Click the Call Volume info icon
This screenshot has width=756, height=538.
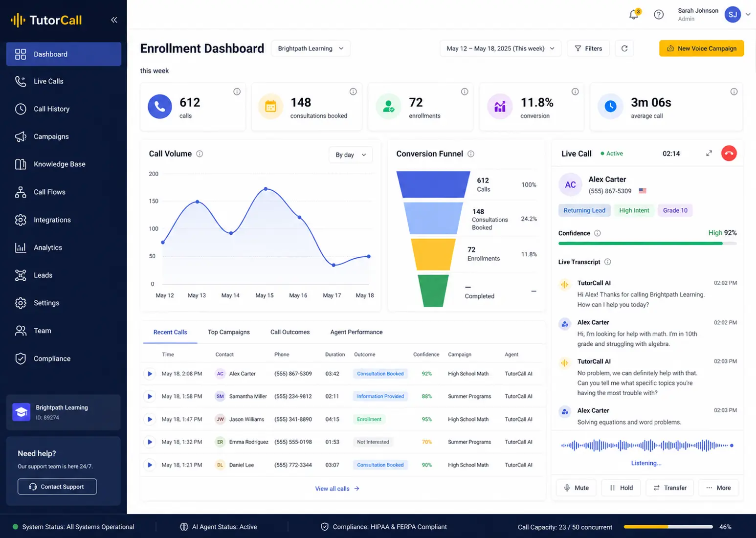(x=200, y=154)
